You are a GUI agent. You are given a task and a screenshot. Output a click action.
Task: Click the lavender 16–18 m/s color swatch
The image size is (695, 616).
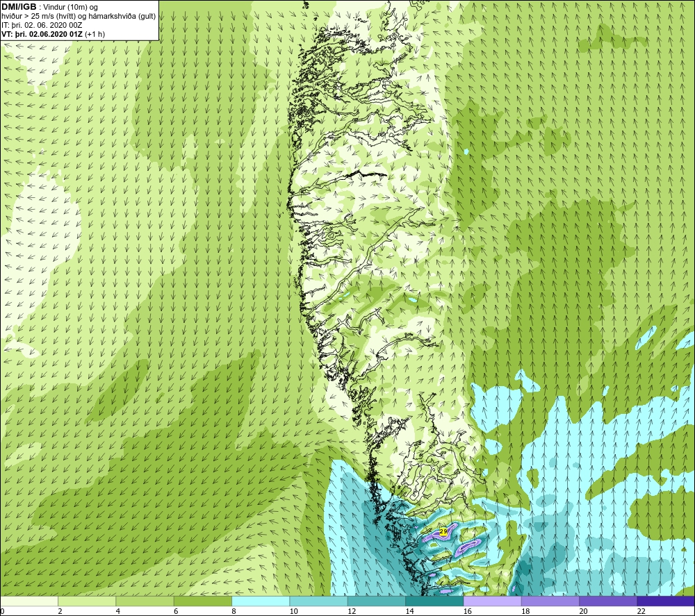[493, 601]
